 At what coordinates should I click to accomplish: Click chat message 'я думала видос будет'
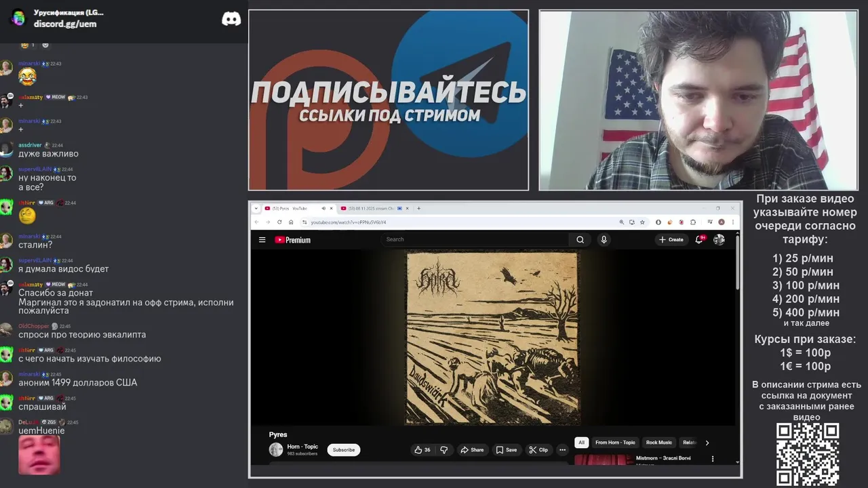(64, 268)
